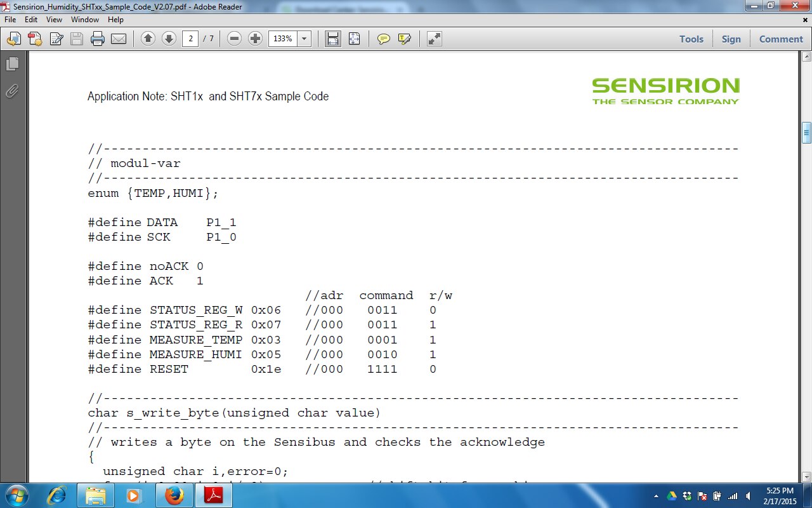Show hidden tray icons arrow
Image resolution: width=812 pixels, height=508 pixels.
coord(657,496)
